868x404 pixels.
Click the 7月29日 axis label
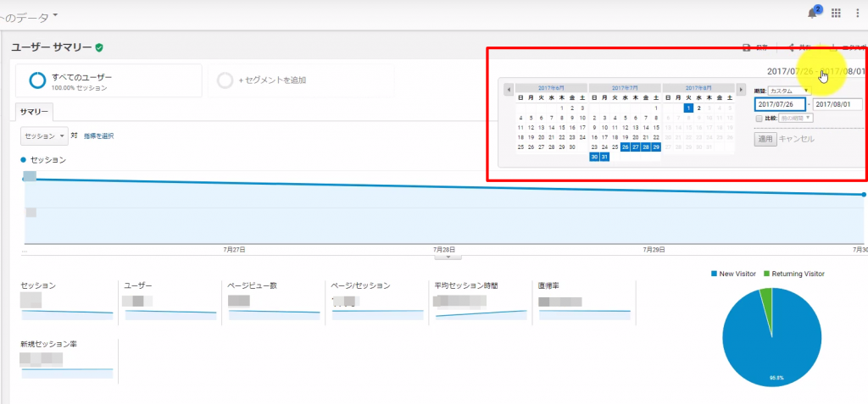(x=654, y=250)
